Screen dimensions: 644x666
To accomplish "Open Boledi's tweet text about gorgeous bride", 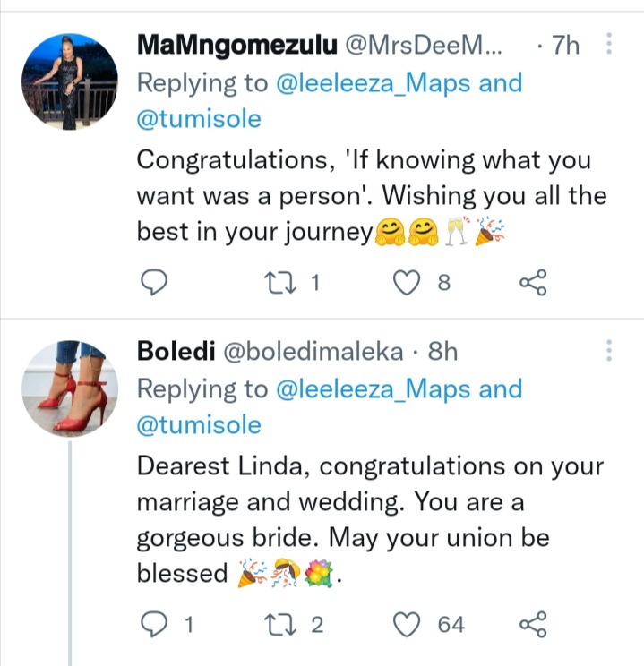I will [x=370, y=519].
